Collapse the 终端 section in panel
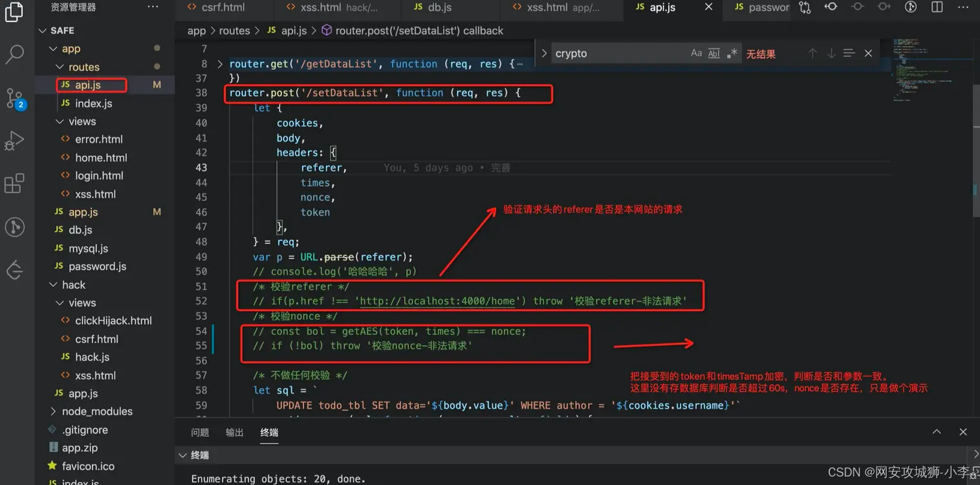980x485 pixels. [183, 455]
